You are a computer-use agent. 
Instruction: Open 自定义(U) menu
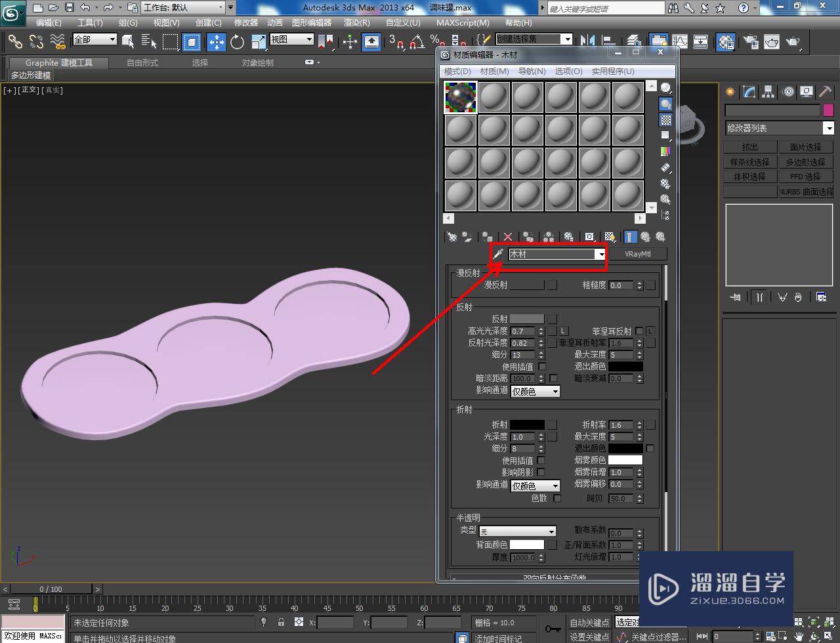click(403, 23)
